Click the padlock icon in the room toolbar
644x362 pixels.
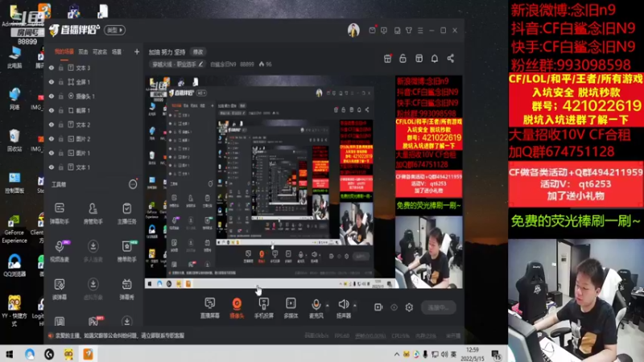(403, 59)
